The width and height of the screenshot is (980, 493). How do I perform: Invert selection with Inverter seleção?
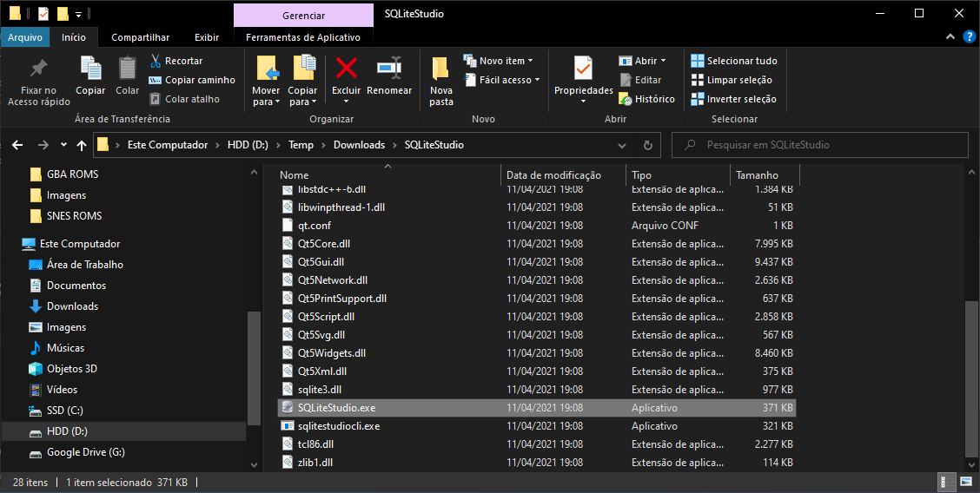click(x=734, y=99)
